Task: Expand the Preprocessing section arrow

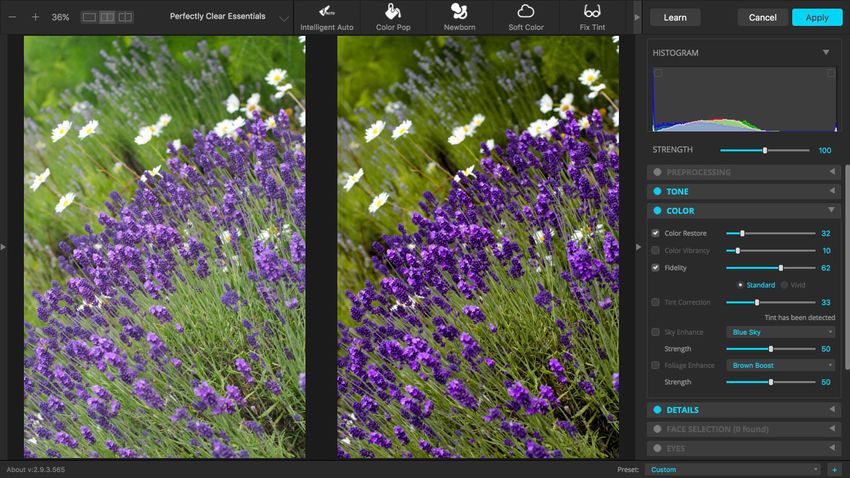Action: tap(832, 171)
